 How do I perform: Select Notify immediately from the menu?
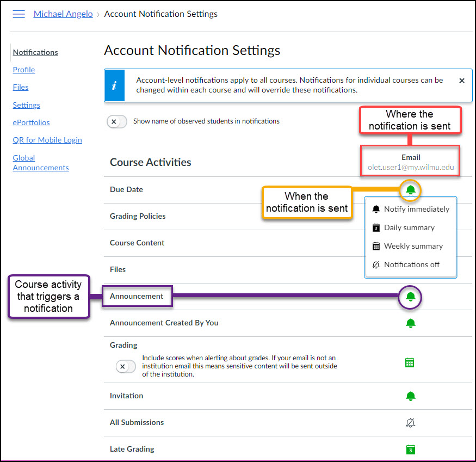pyautogui.click(x=417, y=209)
